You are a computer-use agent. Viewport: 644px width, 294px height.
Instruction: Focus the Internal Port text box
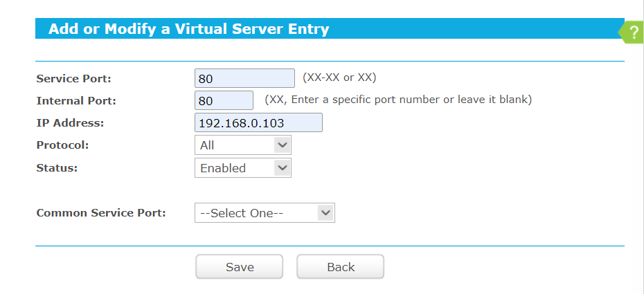point(224,100)
